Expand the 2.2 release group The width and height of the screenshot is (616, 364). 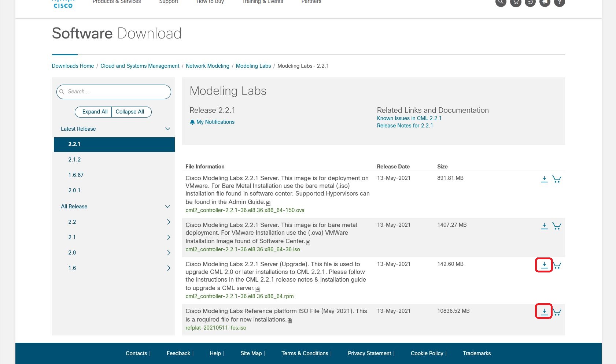coord(169,222)
